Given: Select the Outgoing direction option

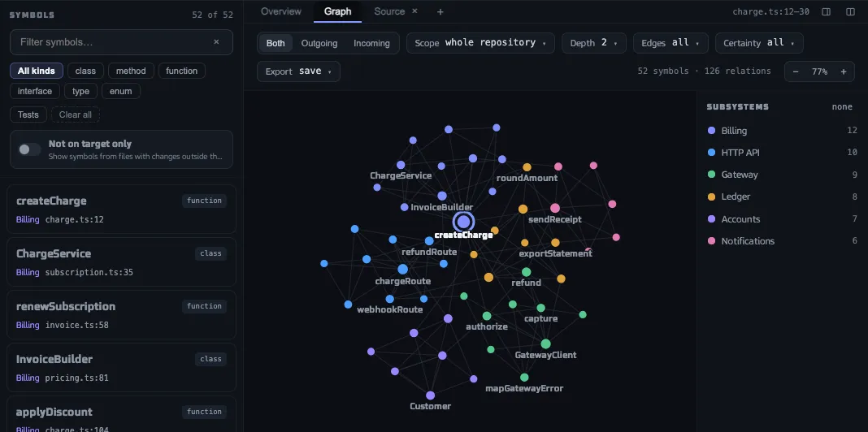Looking at the screenshot, I should 319,43.
